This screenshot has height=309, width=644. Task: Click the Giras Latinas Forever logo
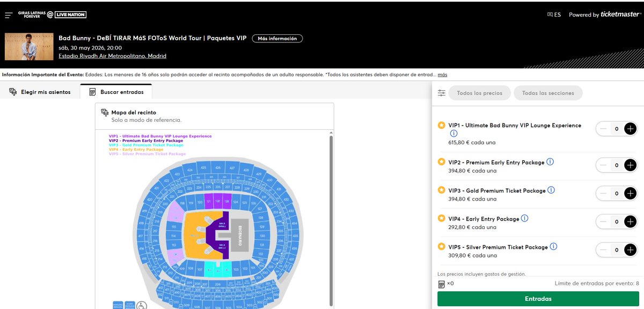(31, 15)
